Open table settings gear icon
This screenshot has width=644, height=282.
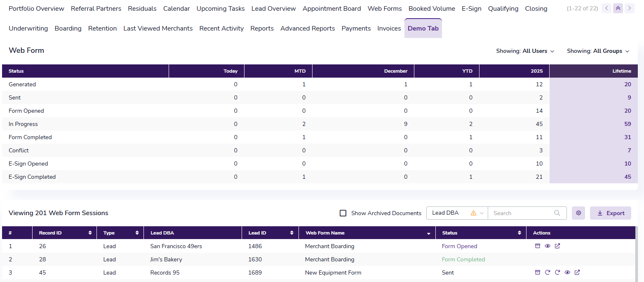tap(578, 213)
